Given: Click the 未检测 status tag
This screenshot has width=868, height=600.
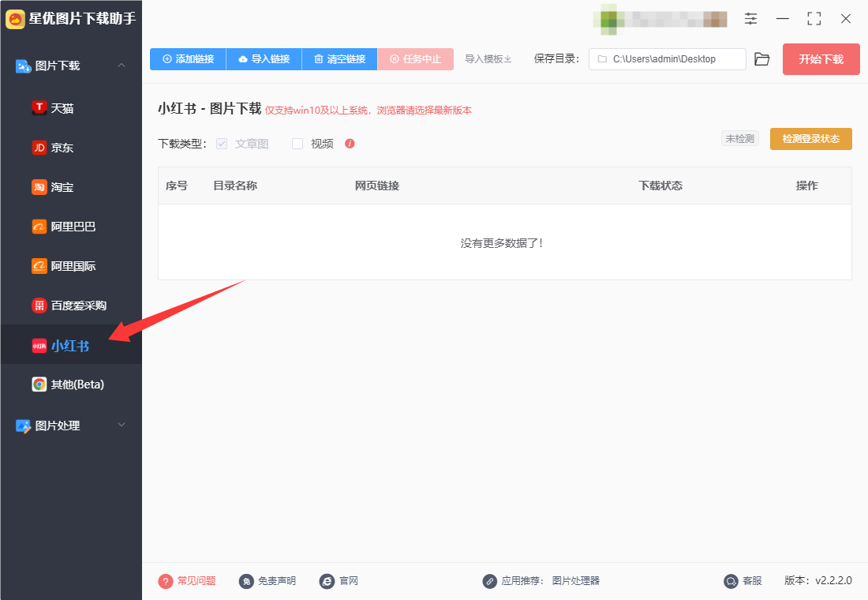Looking at the screenshot, I should pos(740,138).
